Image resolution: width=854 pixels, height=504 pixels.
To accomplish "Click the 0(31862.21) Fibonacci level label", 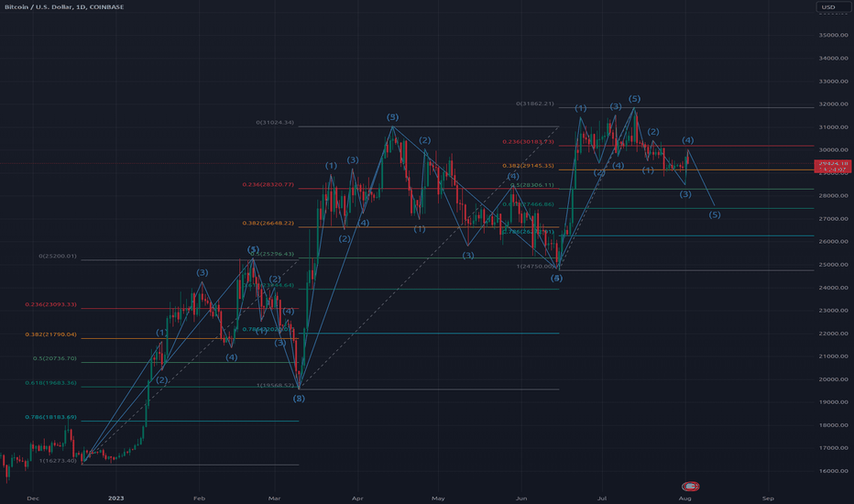I will click(x=542, y=104).
